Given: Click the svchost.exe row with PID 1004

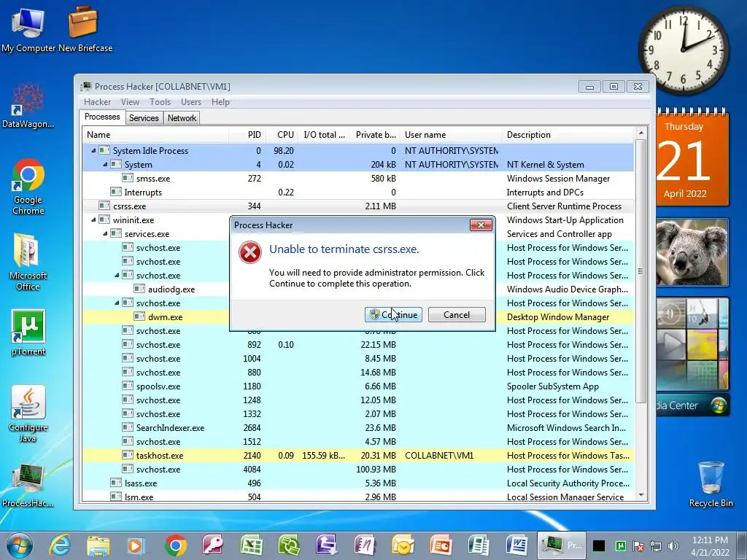Looking at the screenshot, I should [x=358, y=359].
